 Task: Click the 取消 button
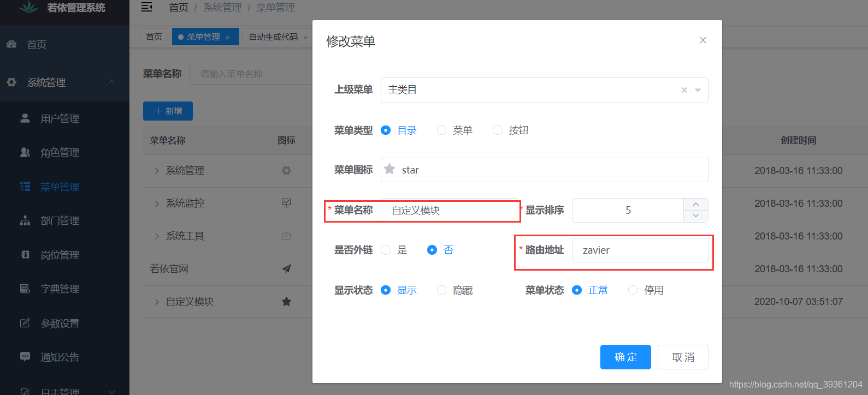click(683, 357)
